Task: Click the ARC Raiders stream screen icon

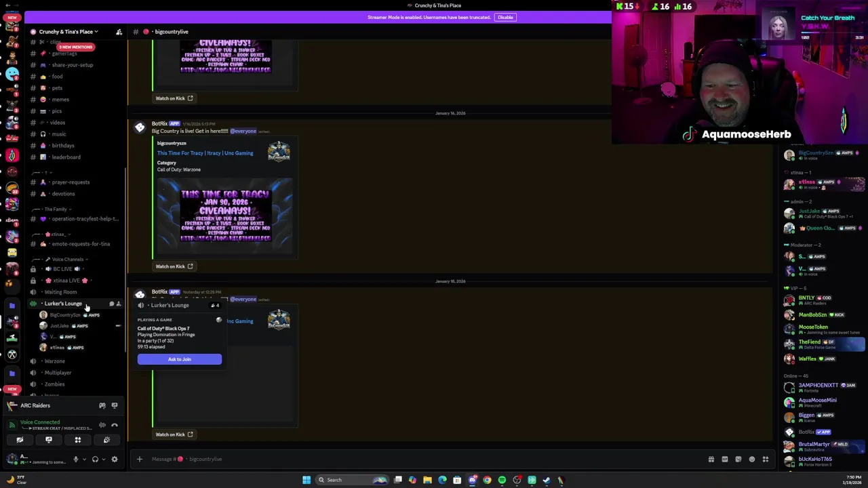Action: tap(115, 405)
